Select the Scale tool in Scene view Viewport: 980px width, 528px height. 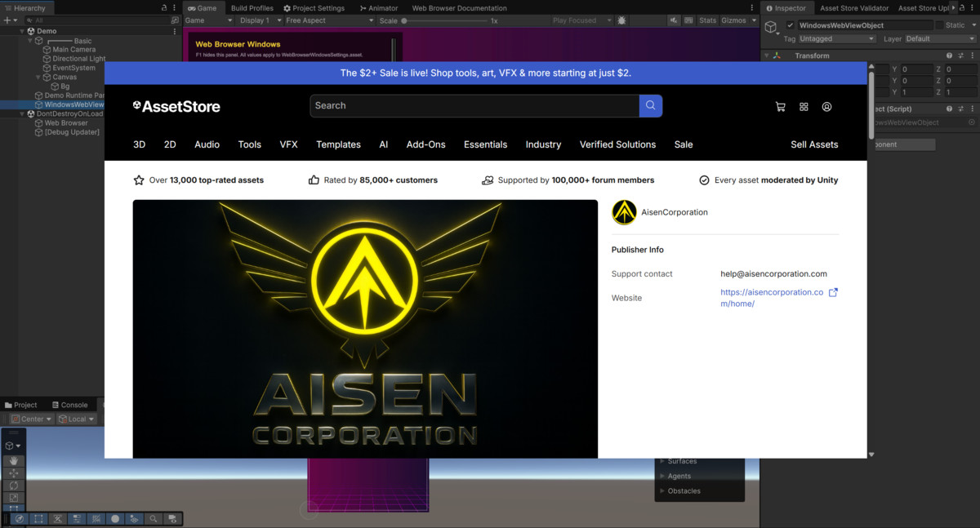(14, 498)
